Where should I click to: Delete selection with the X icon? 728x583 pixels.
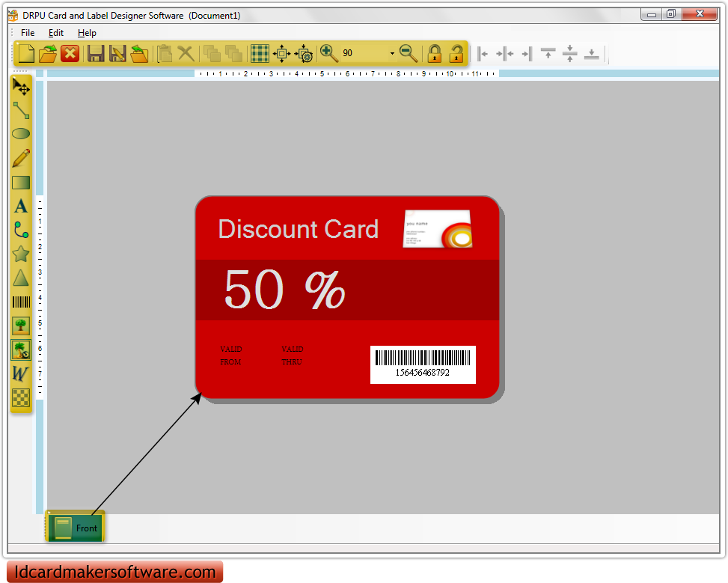(x=186, y=53)
